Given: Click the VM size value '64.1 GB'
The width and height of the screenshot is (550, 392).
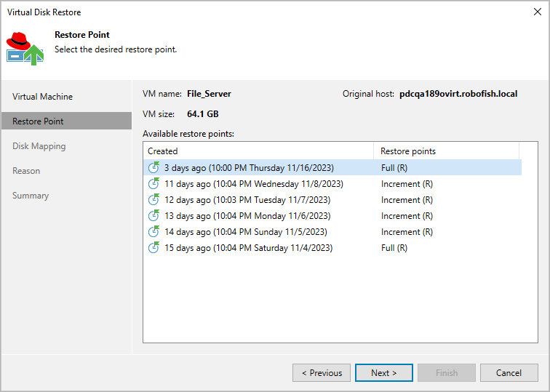Looking at the screenshot, I should [203, 114].
